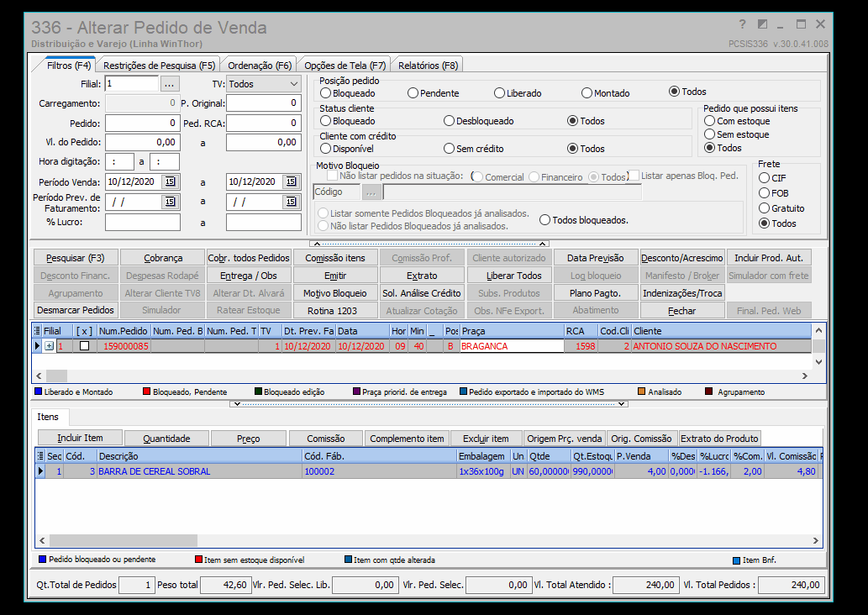Click the Num.Pedido column header
This screenshot has width=868, height=615.
pos(124,331)
